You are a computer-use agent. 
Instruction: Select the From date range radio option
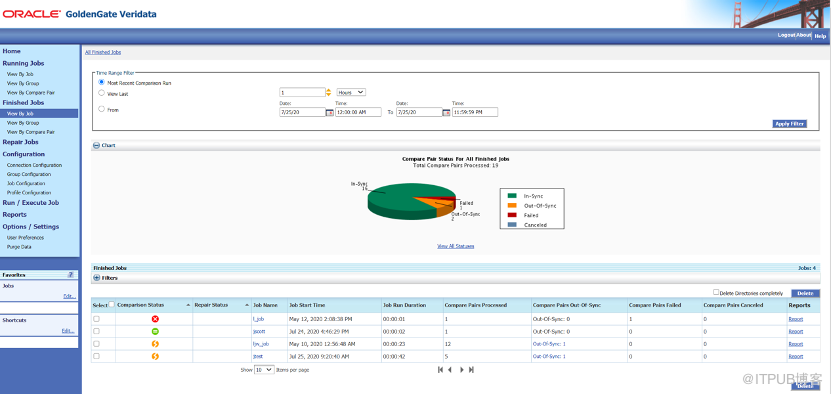tap(101, 109)
